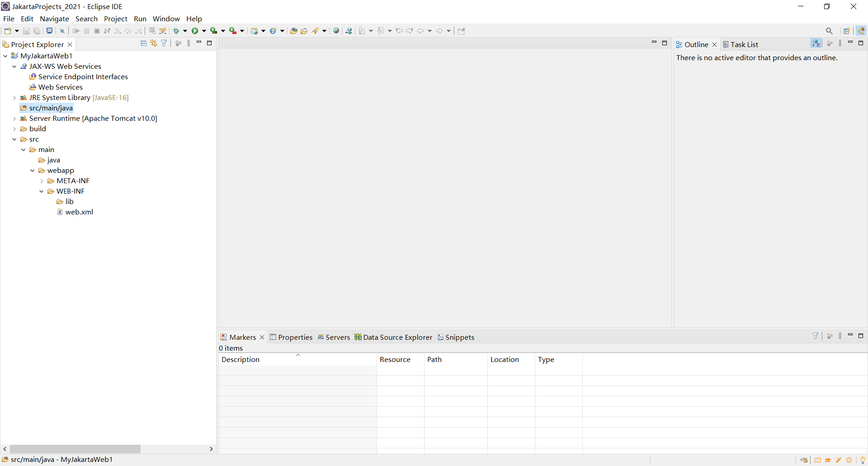Open the Window menu
868x466 pixels.
tap(166, 19)
